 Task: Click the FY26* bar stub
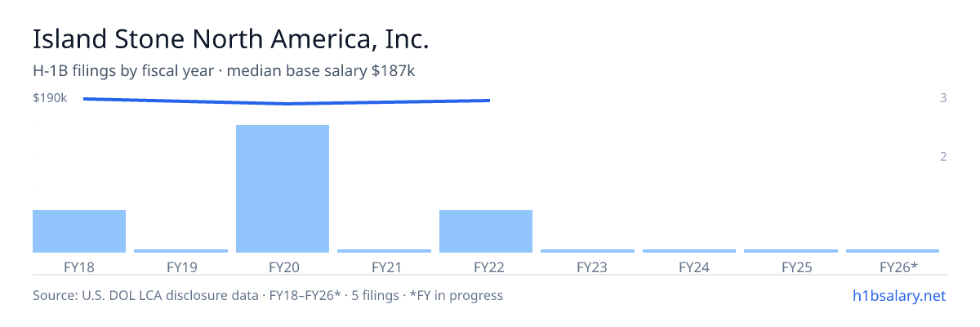click(893, 251)
